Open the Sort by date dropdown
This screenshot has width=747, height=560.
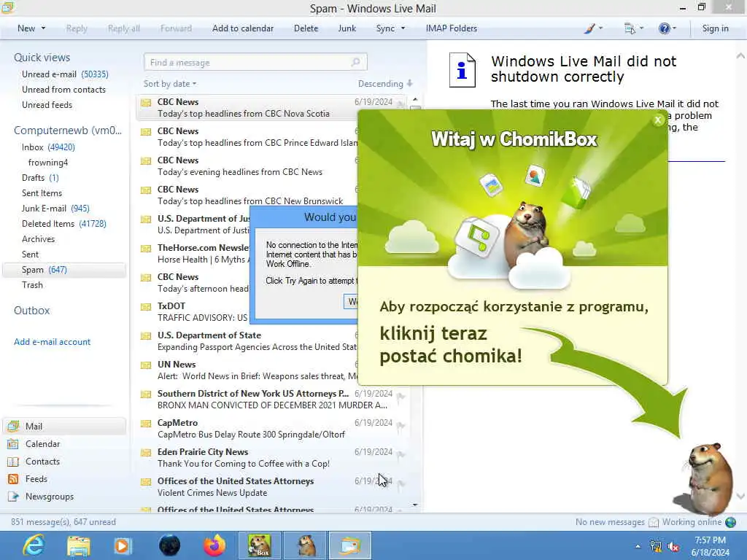tap(169, 84)
